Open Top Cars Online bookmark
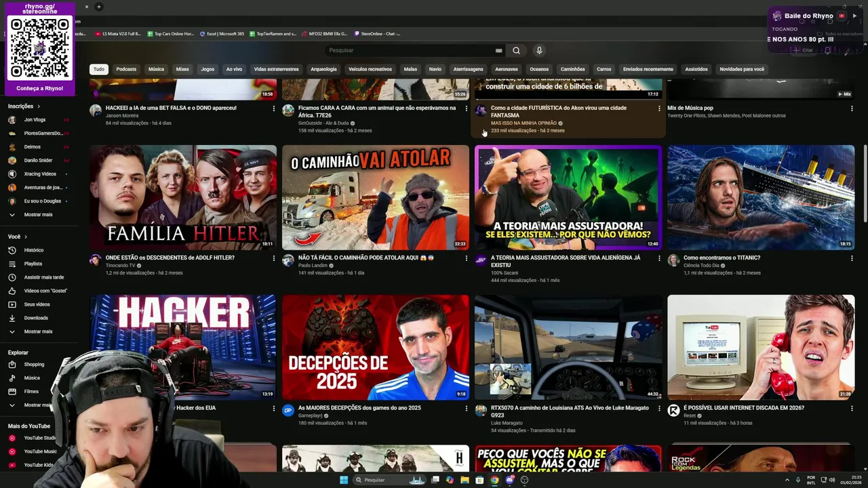868x488 pixels. click(170, 33)
